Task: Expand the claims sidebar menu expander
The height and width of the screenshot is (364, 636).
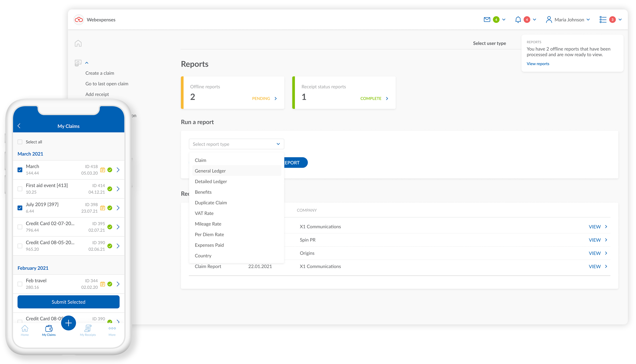Action: 87,63
